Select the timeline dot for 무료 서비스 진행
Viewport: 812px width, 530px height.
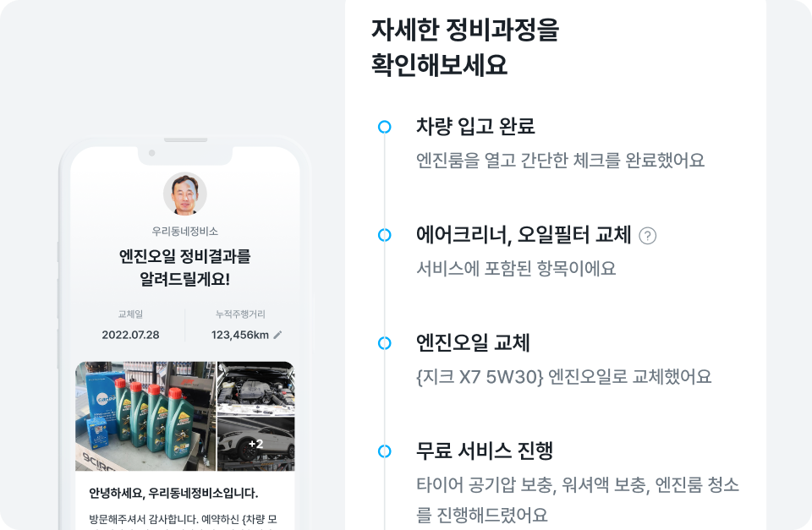click(384, 451)
